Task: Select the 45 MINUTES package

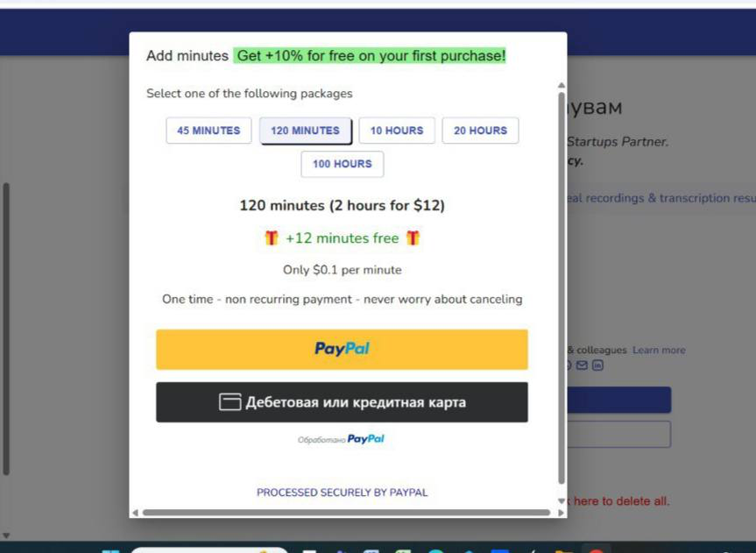Action: pos(208,131)
